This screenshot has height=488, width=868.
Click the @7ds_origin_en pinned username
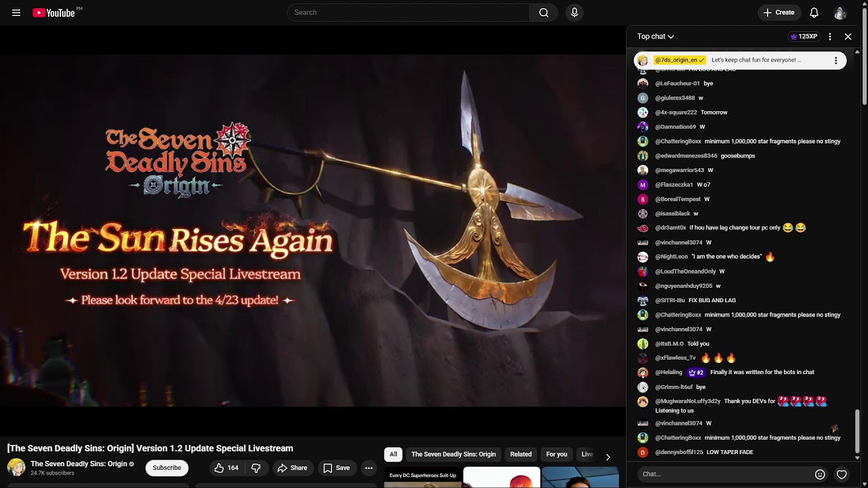tap(679, 60)
